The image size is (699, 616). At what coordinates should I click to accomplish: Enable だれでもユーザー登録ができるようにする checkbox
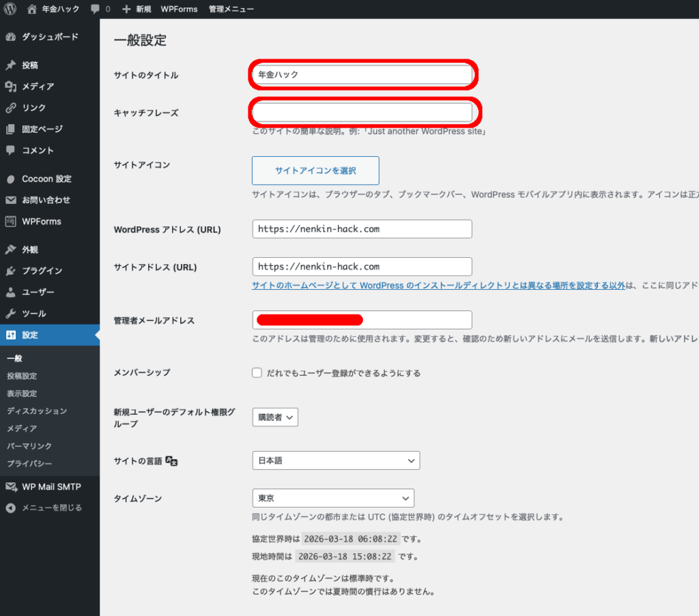point(257,373)
